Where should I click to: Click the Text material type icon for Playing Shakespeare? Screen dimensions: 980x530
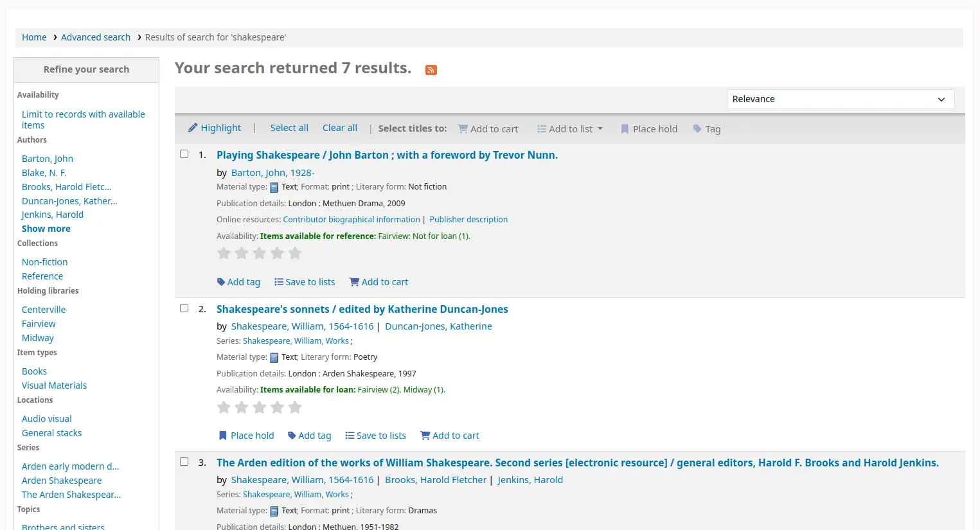[x=274, y=188]
